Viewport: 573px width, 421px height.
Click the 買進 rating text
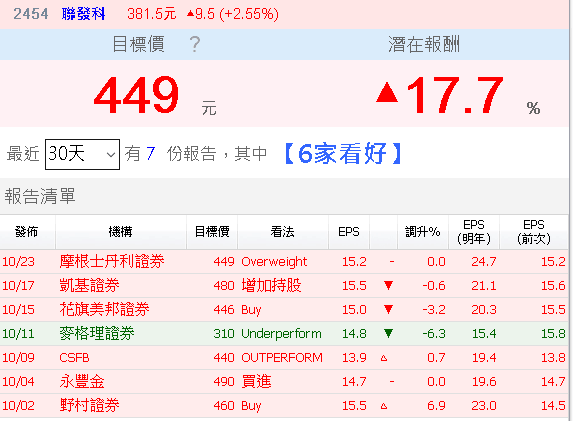pos(256,382)
